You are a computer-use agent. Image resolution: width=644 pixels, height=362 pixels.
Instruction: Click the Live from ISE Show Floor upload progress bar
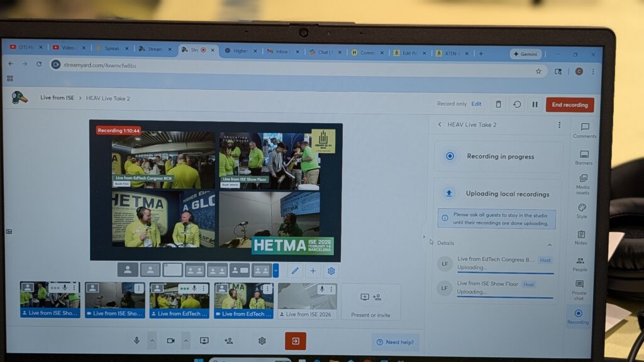pos(505,297)
